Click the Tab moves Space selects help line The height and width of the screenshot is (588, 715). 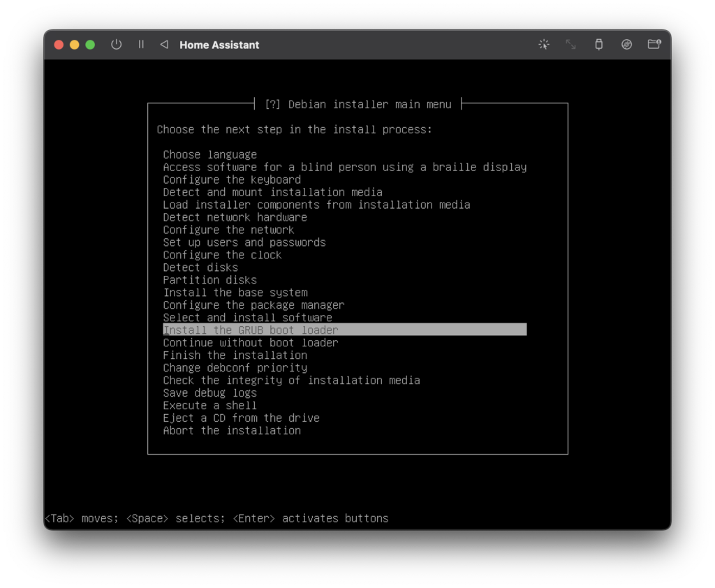pyautogui.click(x=216, y=519)
